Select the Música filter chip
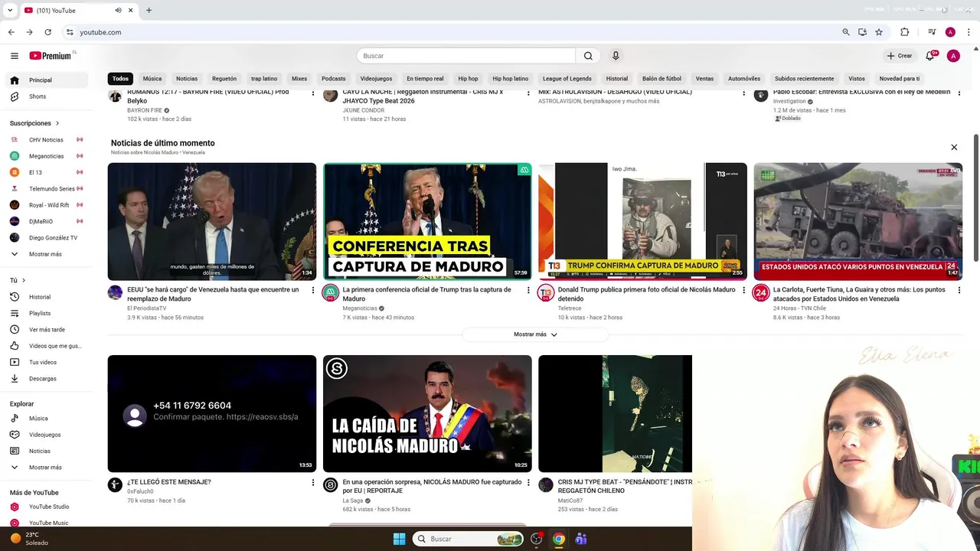 click(x=152, y=79)
